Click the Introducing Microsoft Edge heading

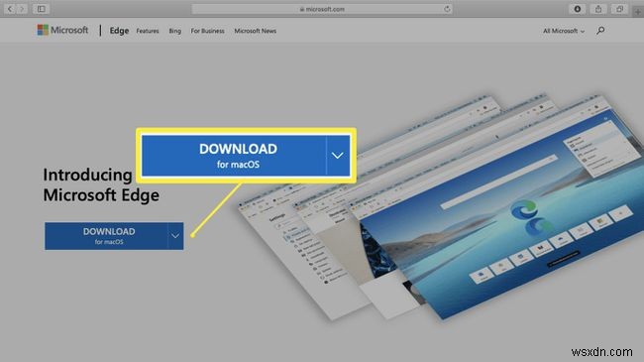pyautogui.click(x=101, y=184)
